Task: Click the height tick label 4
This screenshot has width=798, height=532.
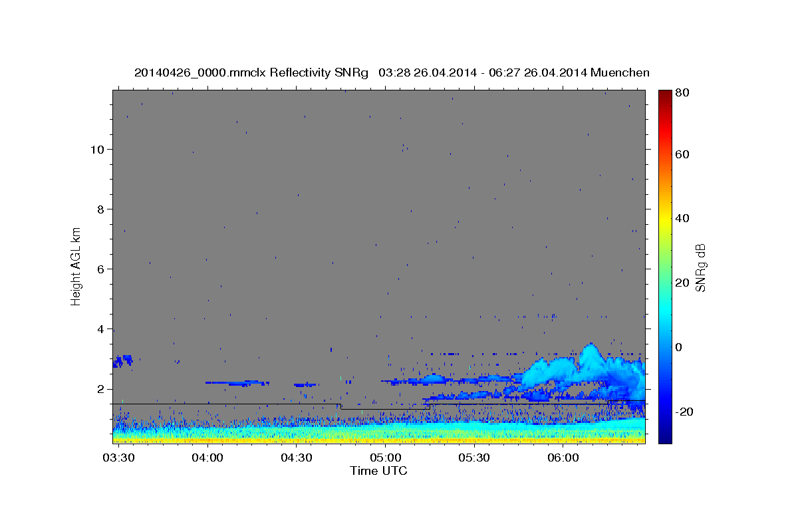Action: (101, 329)
